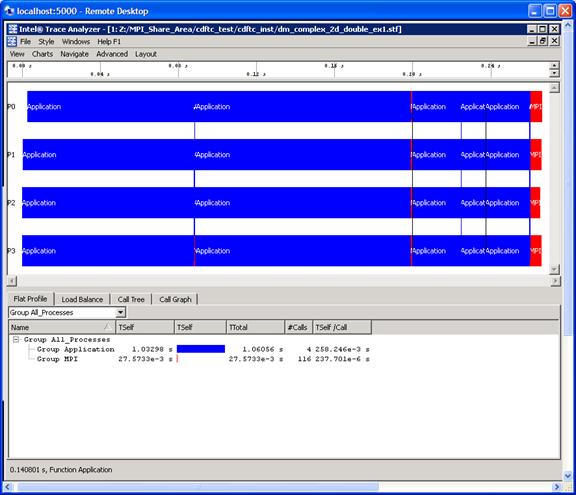Click the second Application bar of P1
Viewport: 576px width, 495px height.
tap(303, 155)
